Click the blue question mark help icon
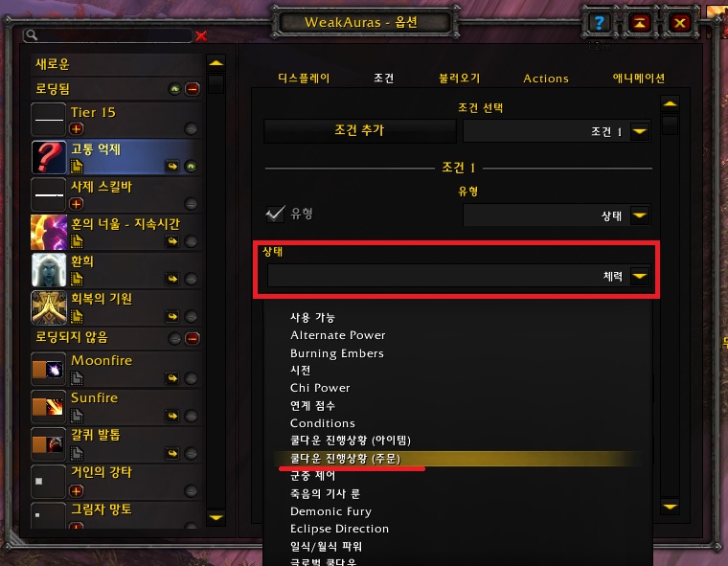728x566 pixels. click(x=600, y=22)
